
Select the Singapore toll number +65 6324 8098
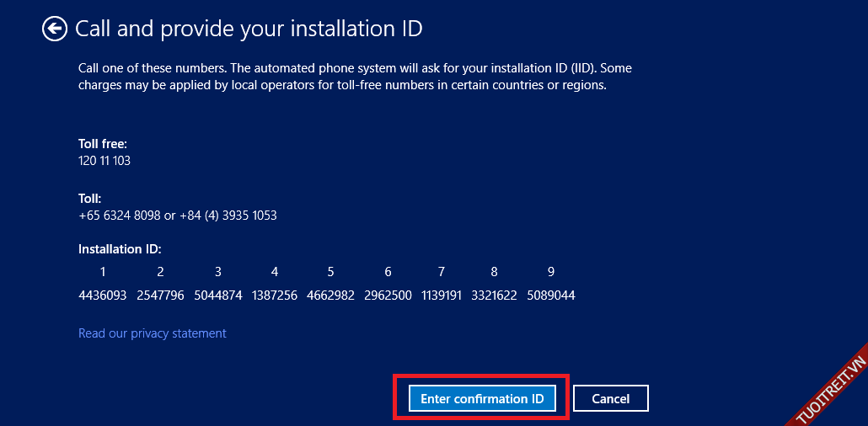tap(119, 216)
